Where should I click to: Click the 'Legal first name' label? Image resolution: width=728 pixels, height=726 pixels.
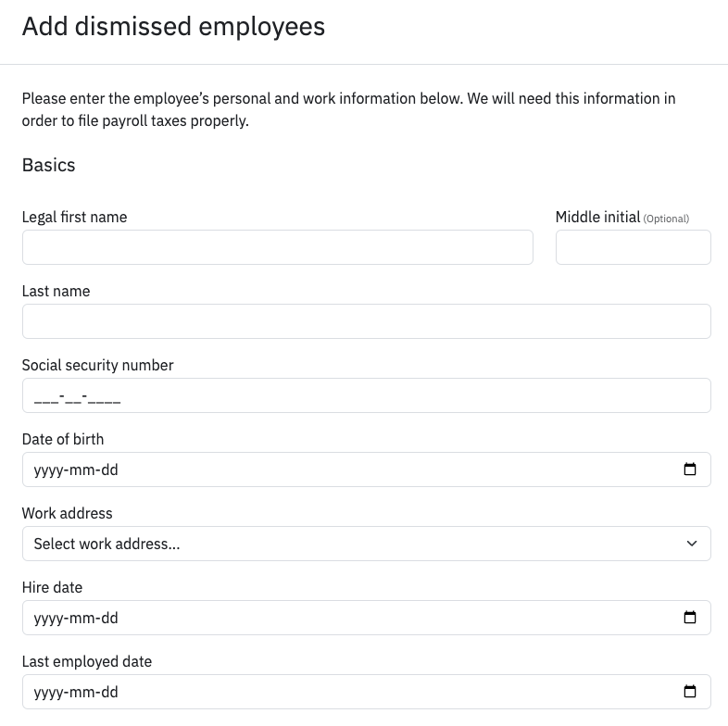coord(74,217)
